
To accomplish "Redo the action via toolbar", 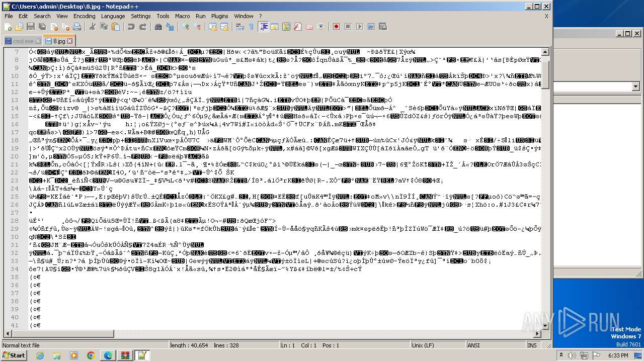I will click(x=143, y=27).
